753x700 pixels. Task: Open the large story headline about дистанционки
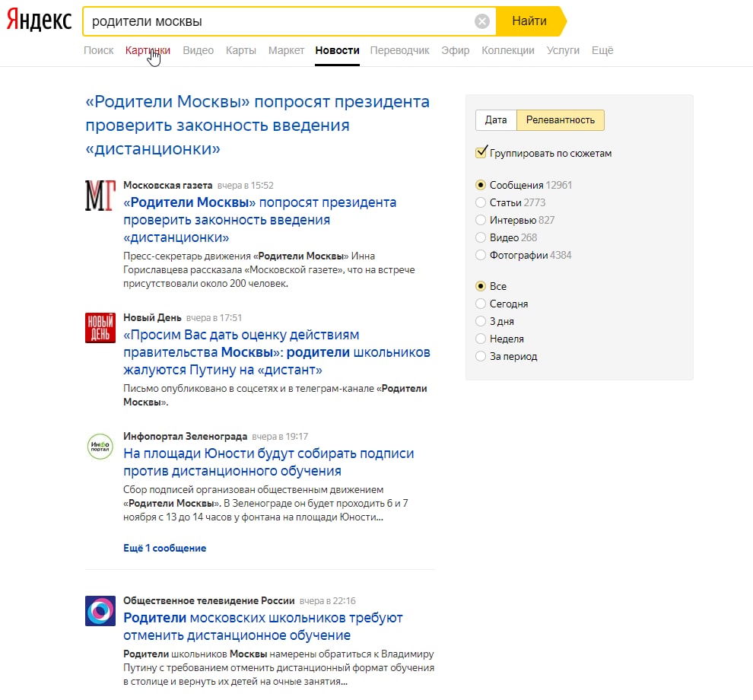pyautogui.click(x=257, y=125)
